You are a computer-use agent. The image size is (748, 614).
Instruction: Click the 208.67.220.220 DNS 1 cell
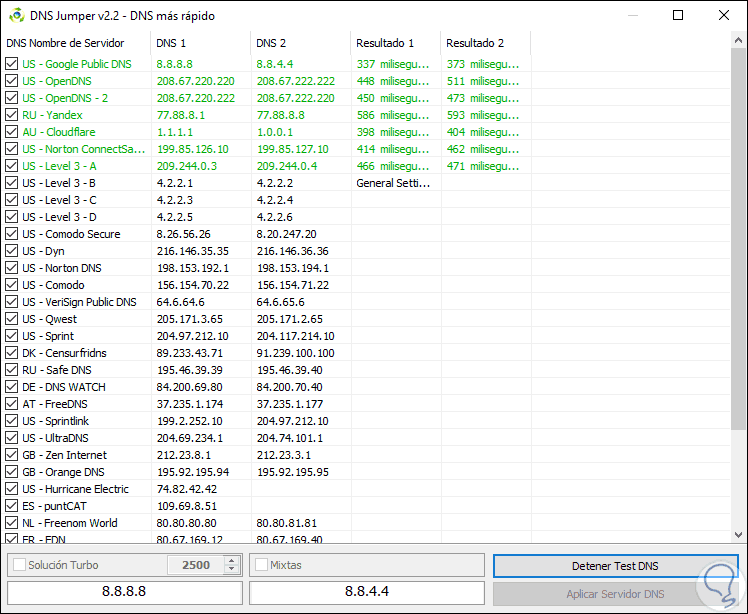[x=196, y=81]
